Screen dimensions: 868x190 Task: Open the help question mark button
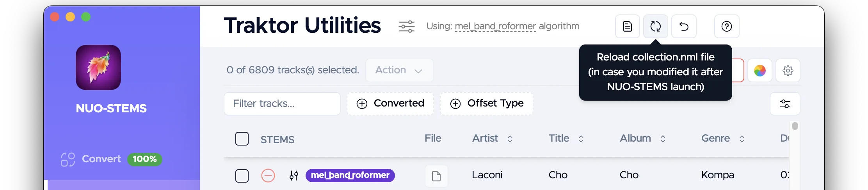pos(727,27)
